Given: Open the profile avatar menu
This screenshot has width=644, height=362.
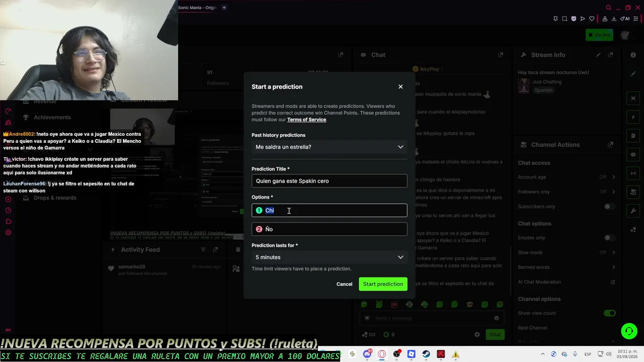Looking at the screenshot, I should 625,35.
